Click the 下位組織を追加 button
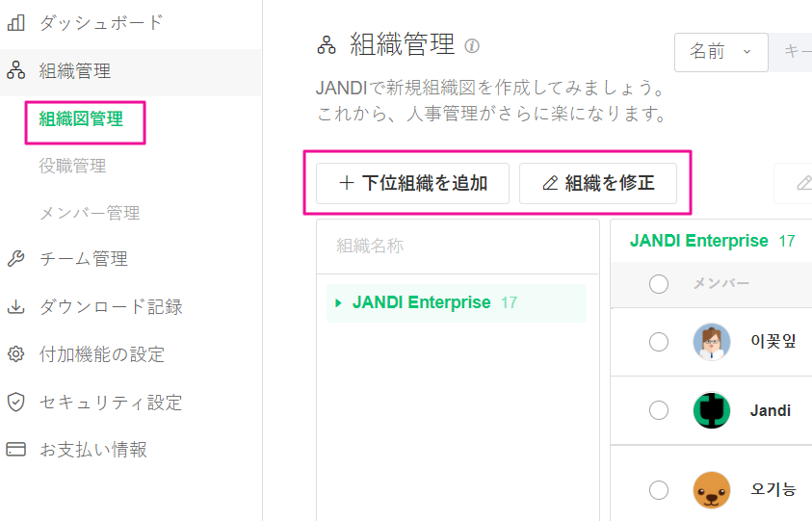 click(x=413, y=183)
